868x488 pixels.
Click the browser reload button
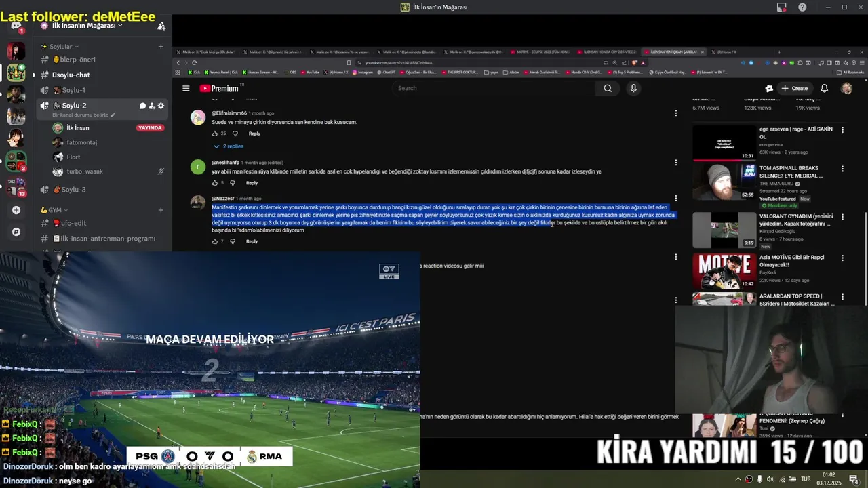195,62
